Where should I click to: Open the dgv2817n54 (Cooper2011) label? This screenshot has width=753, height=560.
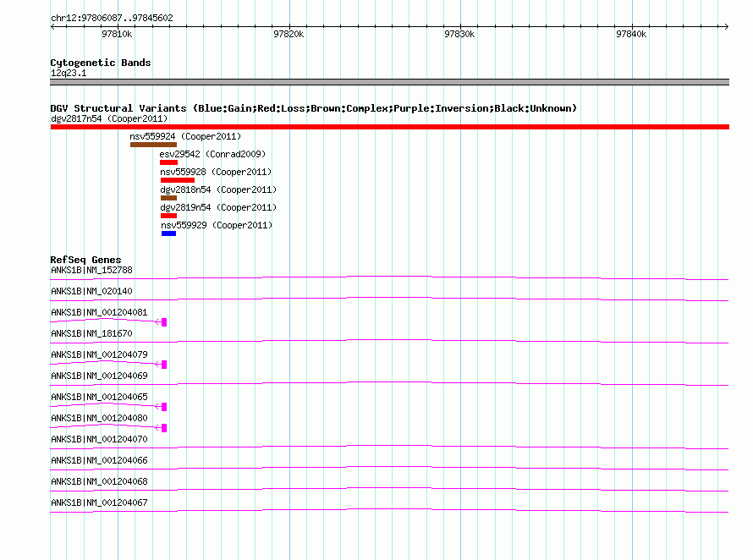[109, 118]
